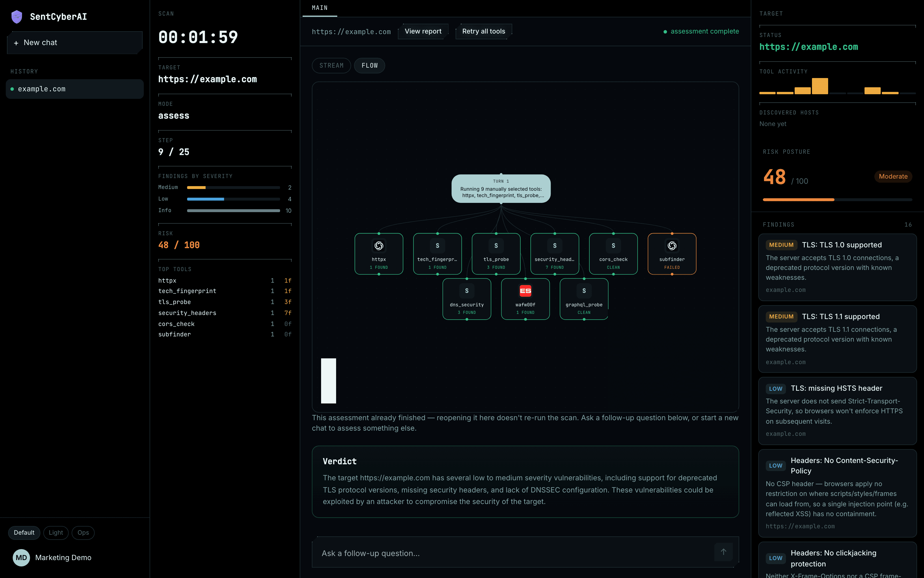This screenshot has width=924, height=578.
Task: Click the Moderate risk badge
Action: click(x=893, y=176)
